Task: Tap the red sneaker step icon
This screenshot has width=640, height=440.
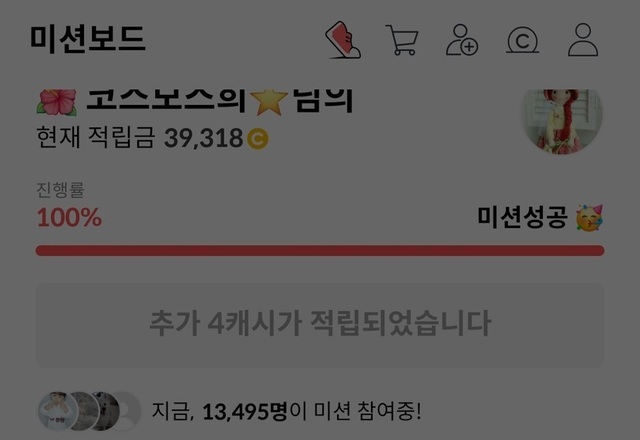Action: 343,40
